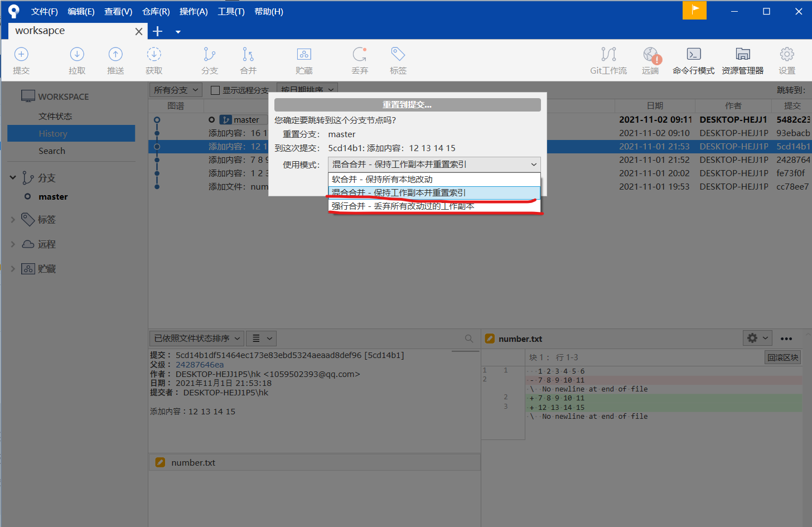Screen dimensions: 812x527
Task: Open the list view mode dropdown
Action: click(261, 339)
